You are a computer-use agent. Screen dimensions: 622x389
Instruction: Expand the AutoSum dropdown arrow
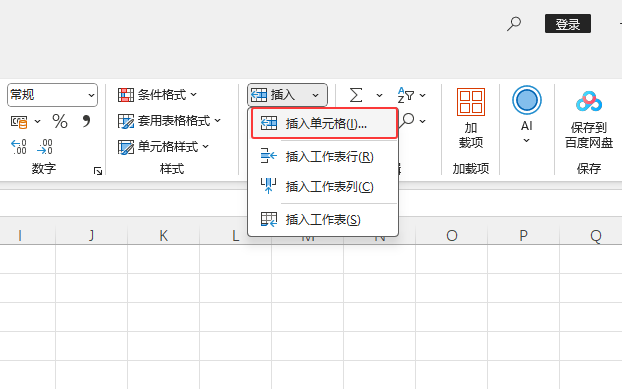379,95
